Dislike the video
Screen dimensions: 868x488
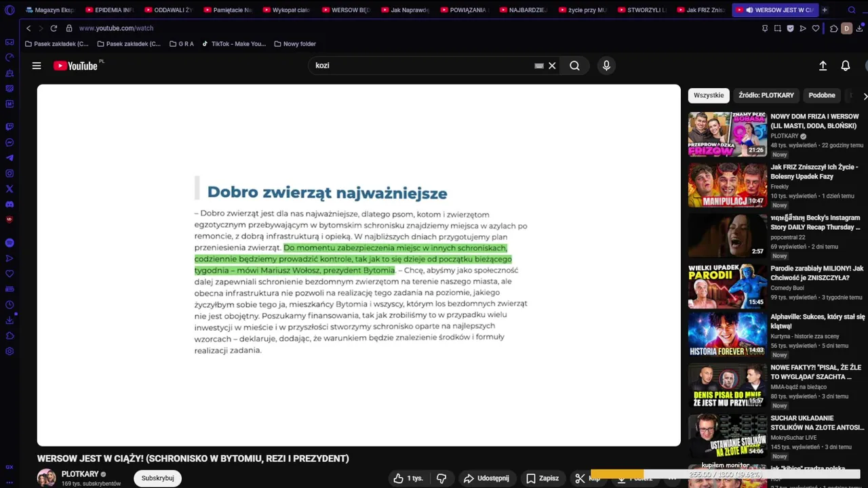coord(441,479)
